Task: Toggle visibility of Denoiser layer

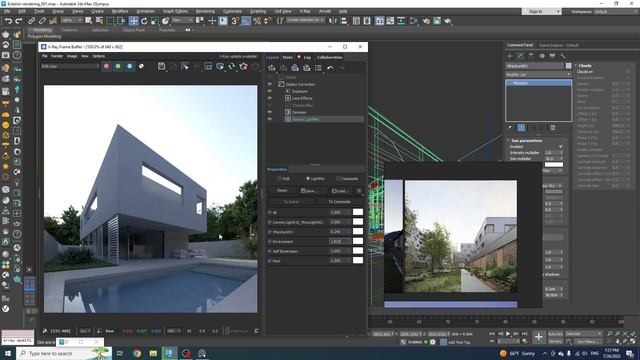Action: 269,112
